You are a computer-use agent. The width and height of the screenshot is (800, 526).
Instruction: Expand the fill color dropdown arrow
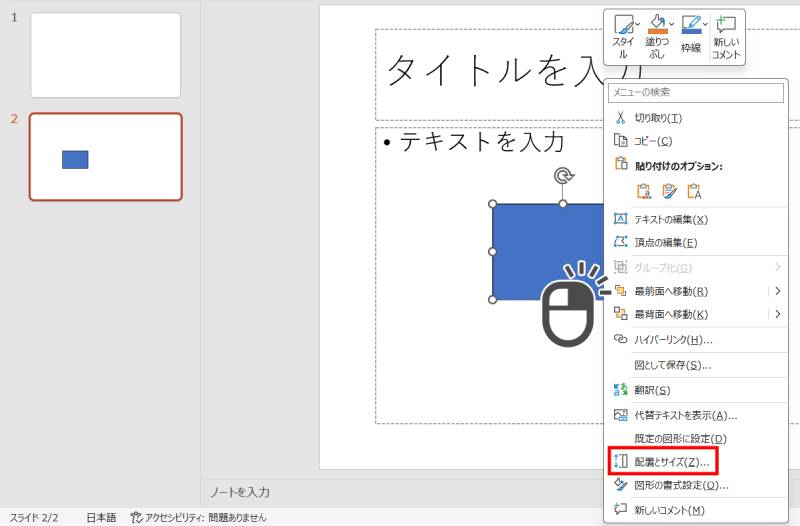(x=671, y=24)
